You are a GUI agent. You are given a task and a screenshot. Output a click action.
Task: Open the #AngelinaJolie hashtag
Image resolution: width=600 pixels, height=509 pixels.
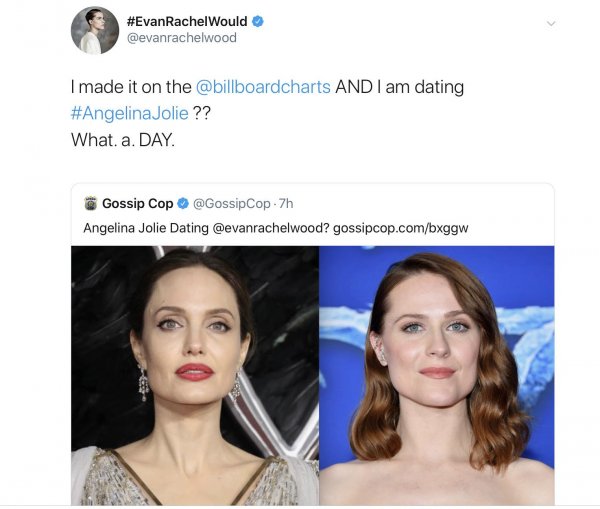129,113
